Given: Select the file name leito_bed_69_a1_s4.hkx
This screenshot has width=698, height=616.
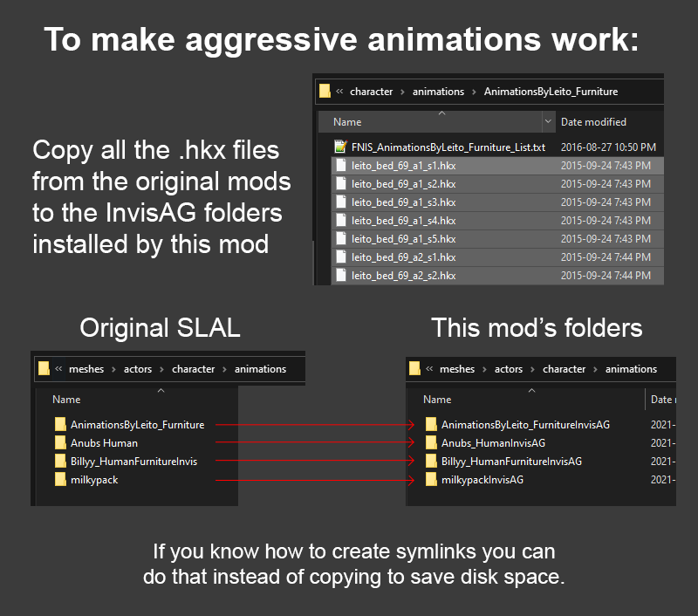Looking at the screenshot, I should pyautogui.click(x=403, y=221).
